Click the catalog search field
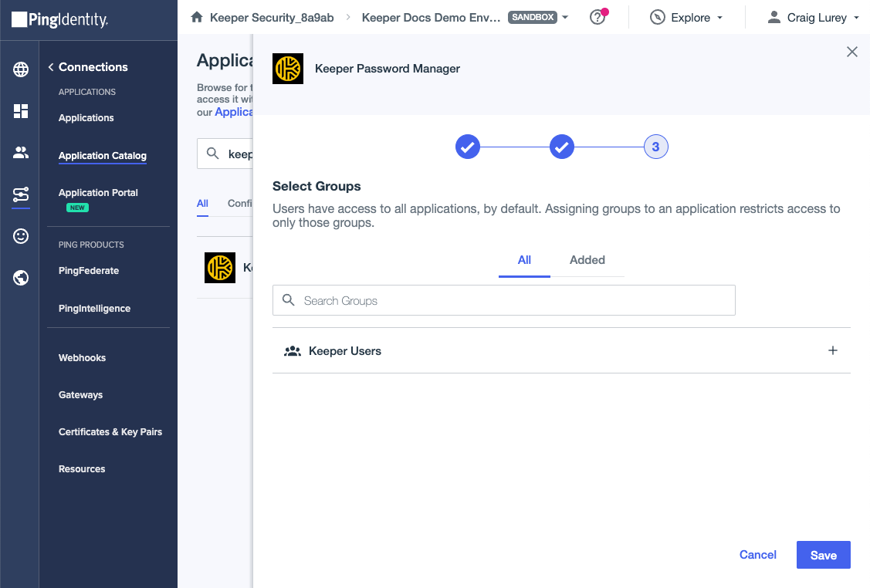This screenshot has height=588, width=870. 225,154
